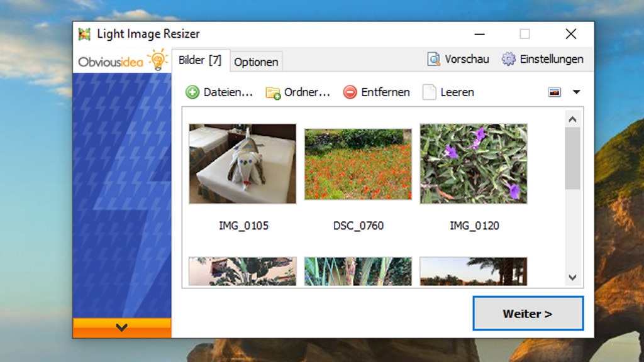The image size is (644, 362).
Task: Select the thumbnail view mode icon
Action: click(554, 92)
